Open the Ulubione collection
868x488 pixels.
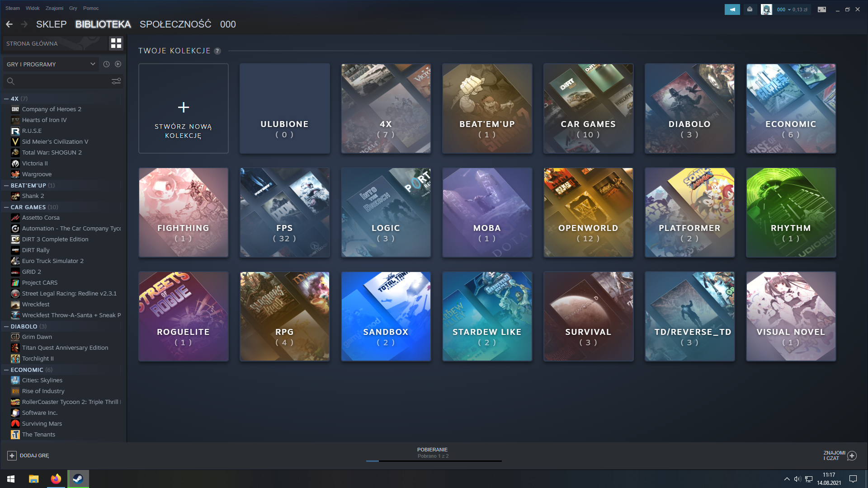tap(285, 108)
